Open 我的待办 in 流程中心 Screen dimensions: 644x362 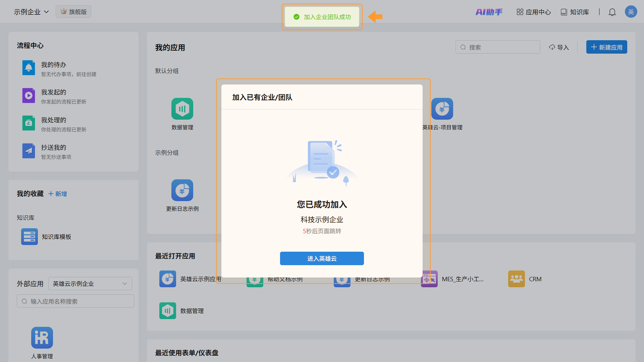point(53,65)
